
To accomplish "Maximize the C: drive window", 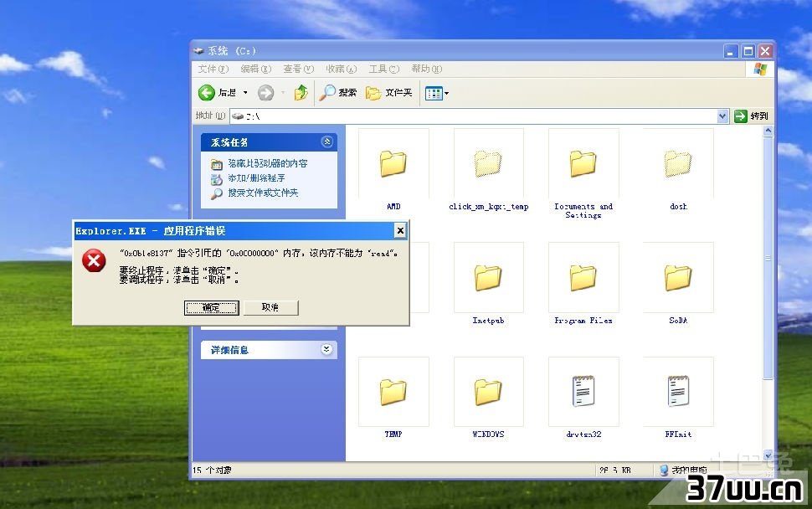I will [748, 51].
